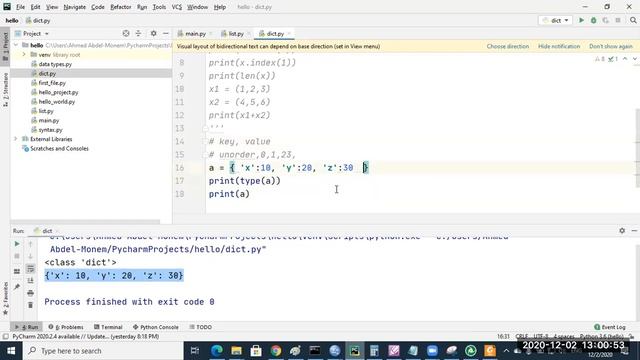Show hidden system tray icons
Screen dimensions: 640x360
click(506, 351)
